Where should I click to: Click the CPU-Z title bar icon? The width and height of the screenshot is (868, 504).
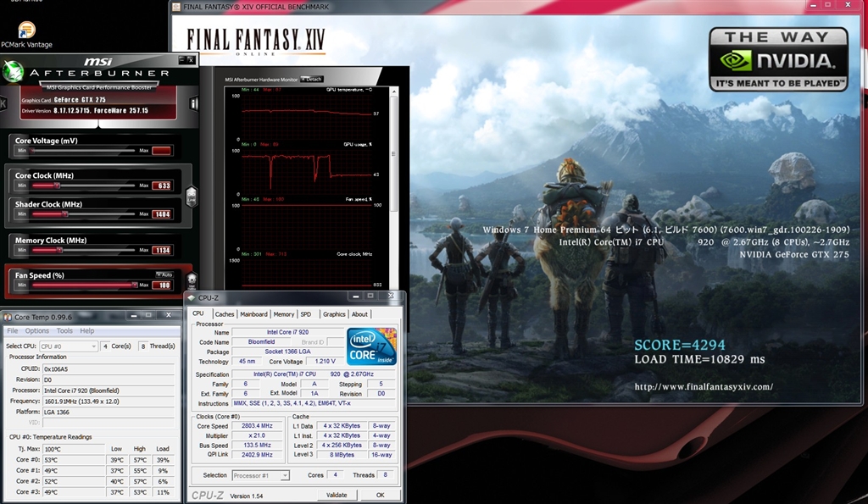pos(192,297)
